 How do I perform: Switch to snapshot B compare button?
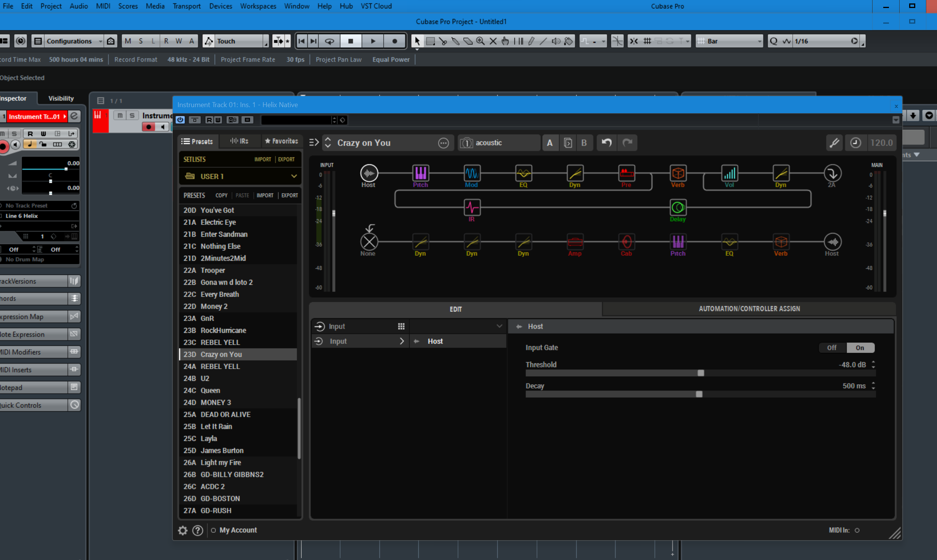point(583,143)
